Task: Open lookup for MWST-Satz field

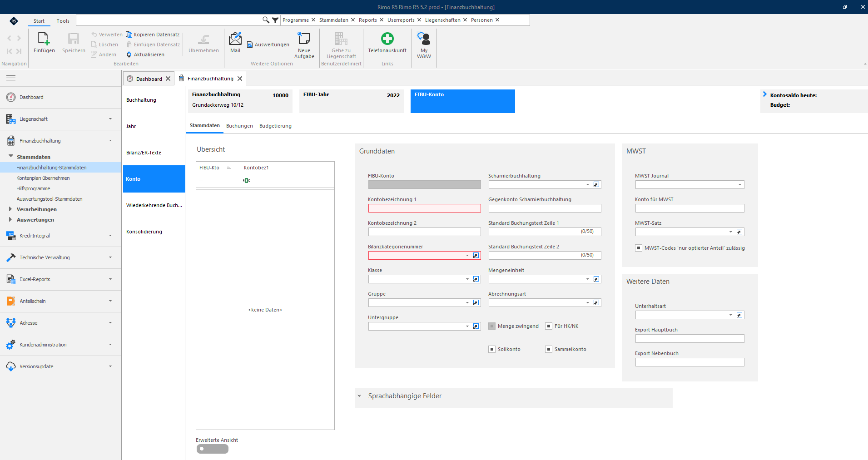Action: point(739,232)
